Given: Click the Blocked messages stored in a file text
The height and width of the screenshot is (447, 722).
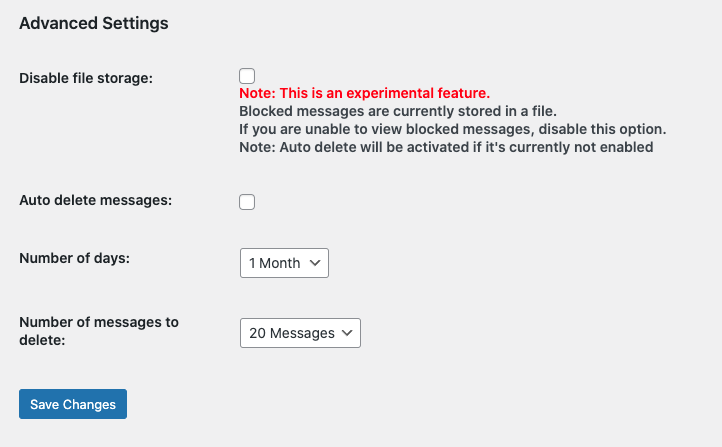Looking at the screenshot, I should [398, 111].
